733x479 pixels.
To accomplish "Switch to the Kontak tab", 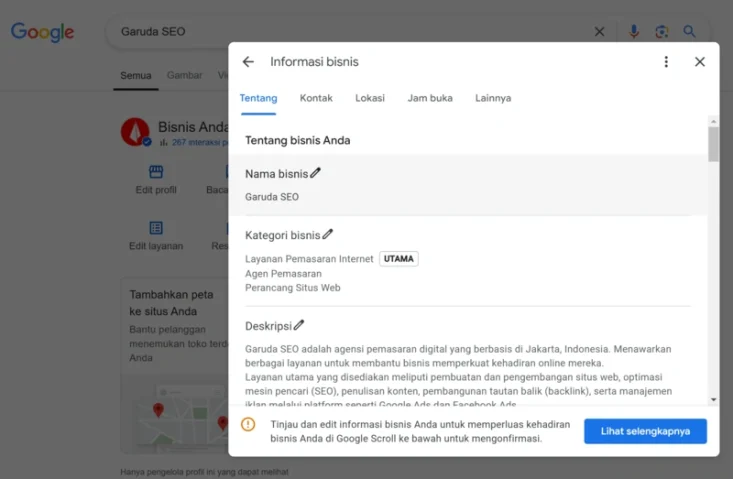I will pos(316,98).
